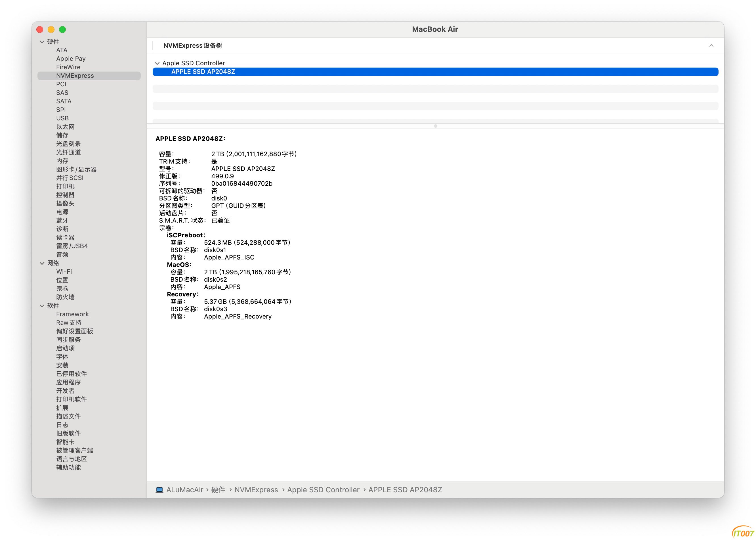
Task: Select 语言与地区 in the sidebar
Action: point(72,459)
